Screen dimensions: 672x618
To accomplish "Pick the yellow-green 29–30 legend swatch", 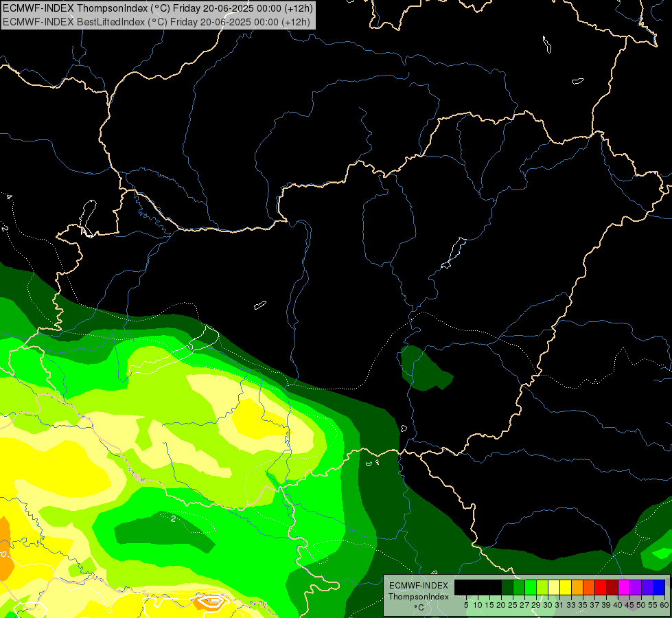I will 542,587.
